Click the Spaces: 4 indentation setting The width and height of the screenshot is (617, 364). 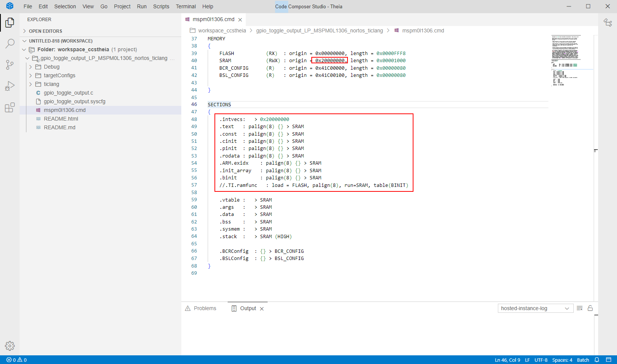[562, 360]
